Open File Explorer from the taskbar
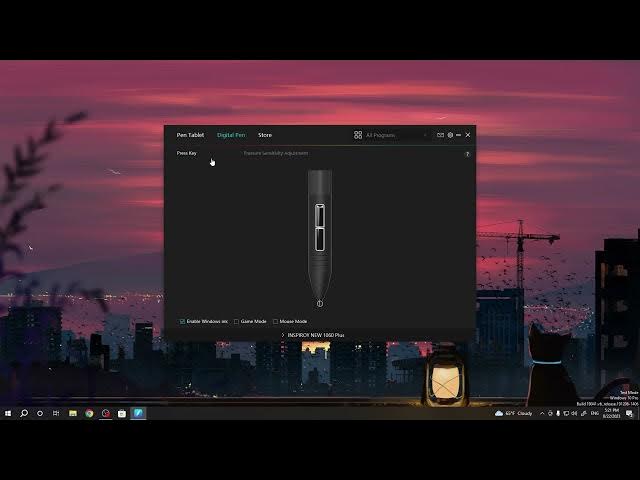The height and width of the screenshot is (480, 640). point(73,413)
